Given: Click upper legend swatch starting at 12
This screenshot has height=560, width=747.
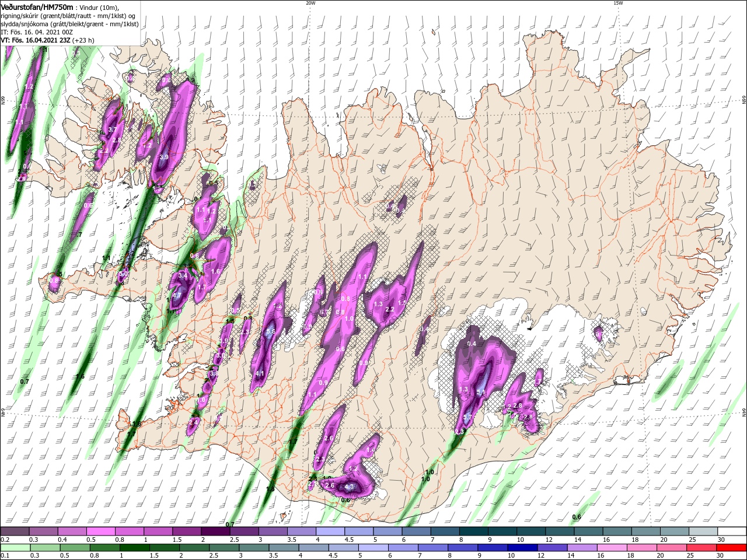Looking at the screenshot, I should (560, 531).
